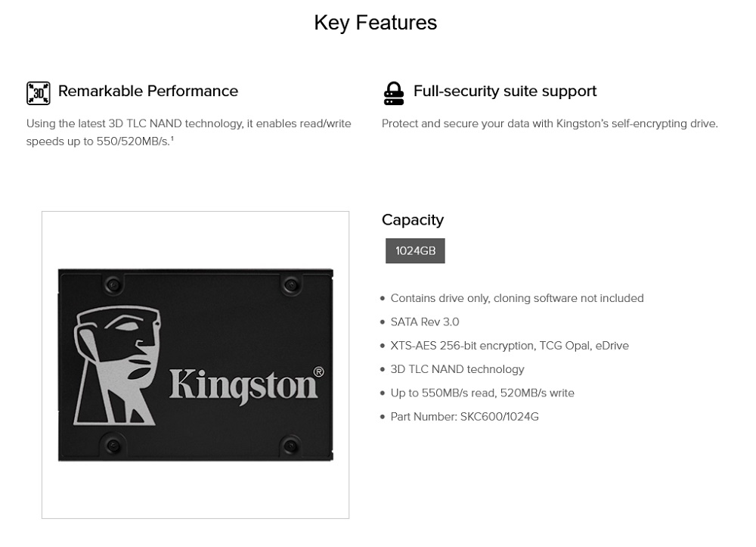Open the Kingston SSD product image

point(195,365)
